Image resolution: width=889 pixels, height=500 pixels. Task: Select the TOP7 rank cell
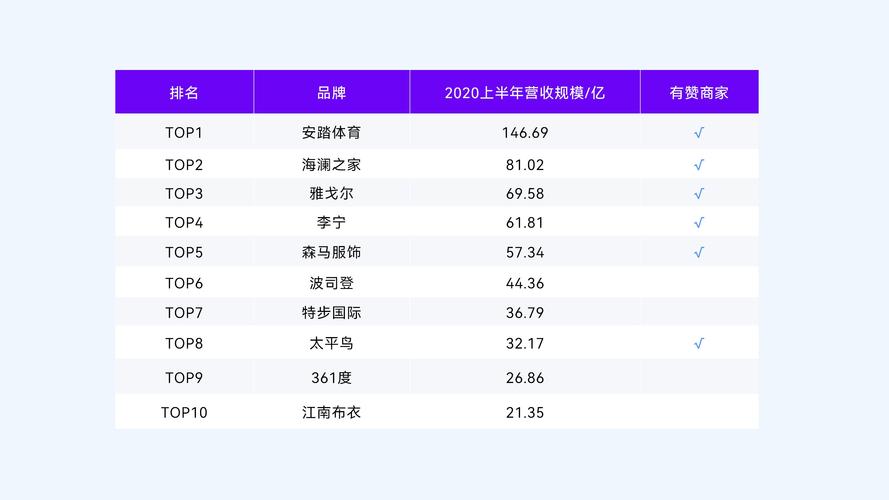click(x=184, y=312)
